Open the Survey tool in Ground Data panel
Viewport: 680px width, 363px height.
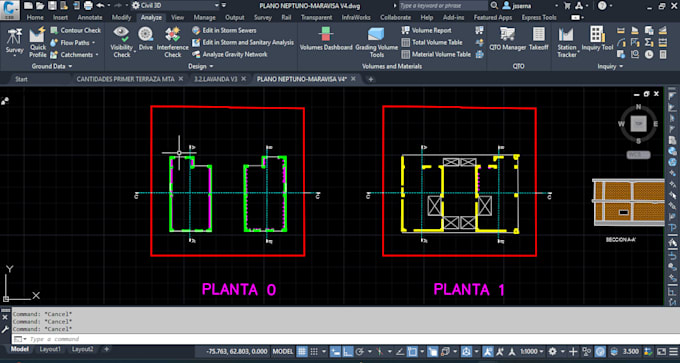pyautogui.click(x=15, y=42)
